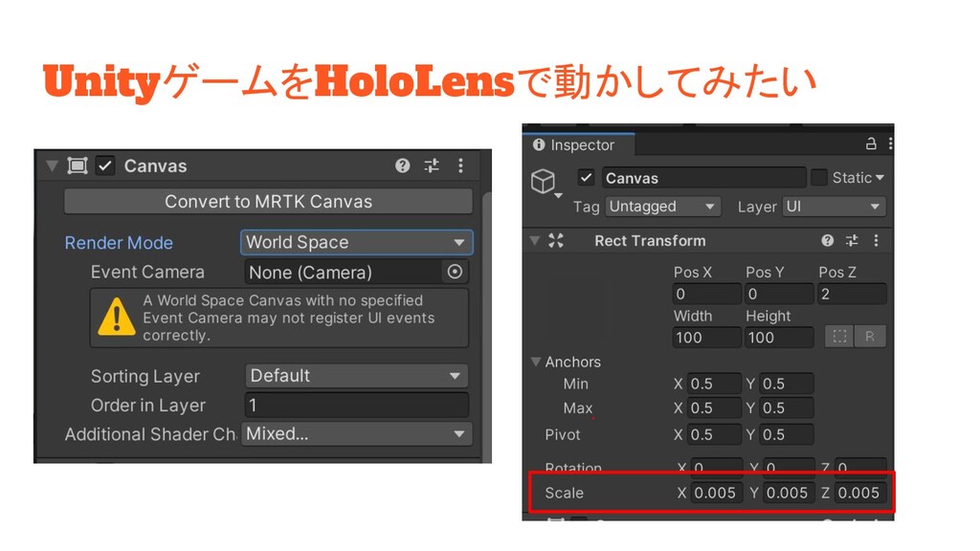Enable the Static checkbox

[819, 177]
